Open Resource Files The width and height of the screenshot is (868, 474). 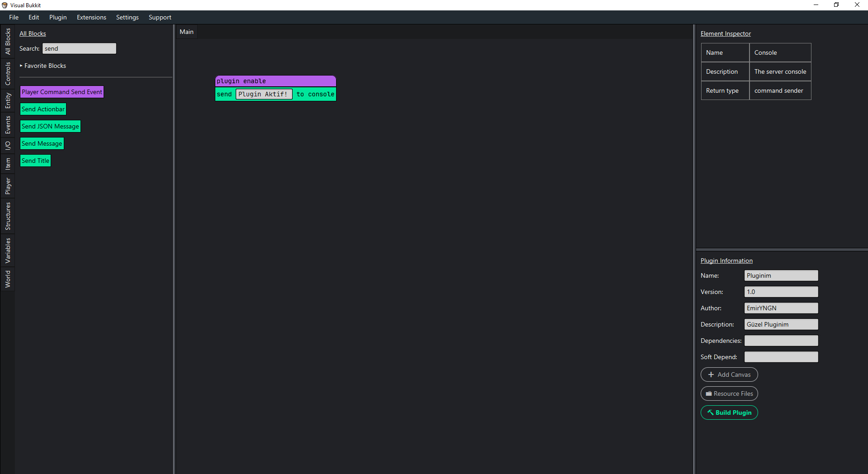click(729, 393)
